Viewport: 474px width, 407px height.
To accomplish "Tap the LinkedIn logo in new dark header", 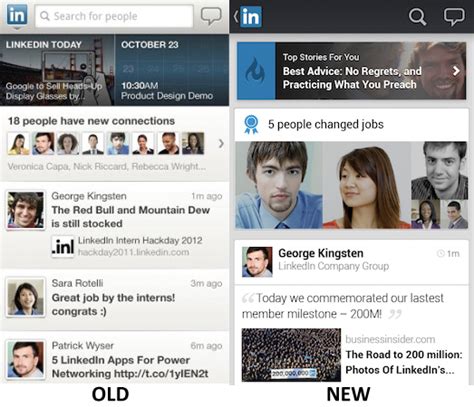I will (x=251, y=17).
